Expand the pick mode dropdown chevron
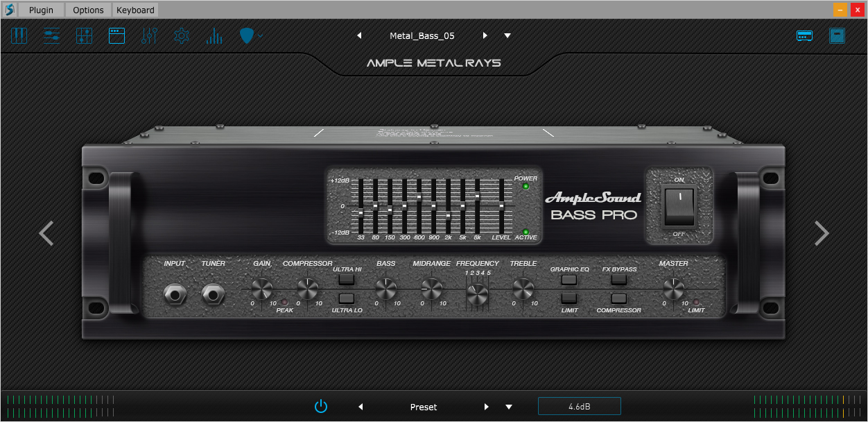Image resolution: width=868 pixels, height=422 pixels. (260, 35)
